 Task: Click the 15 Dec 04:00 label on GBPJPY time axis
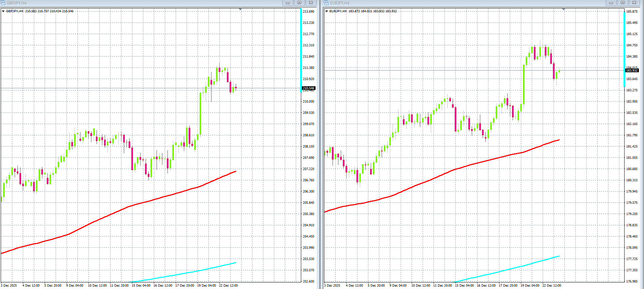point(141,286)
